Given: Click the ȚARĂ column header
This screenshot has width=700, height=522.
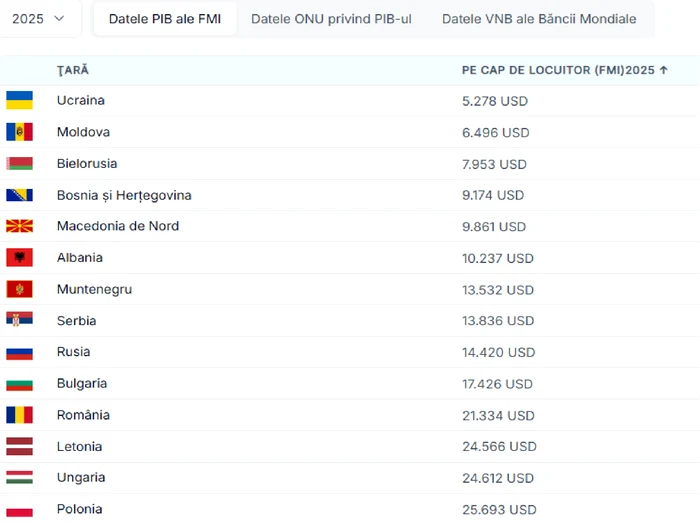Looking at the screenshot, I should click(73, 70).
